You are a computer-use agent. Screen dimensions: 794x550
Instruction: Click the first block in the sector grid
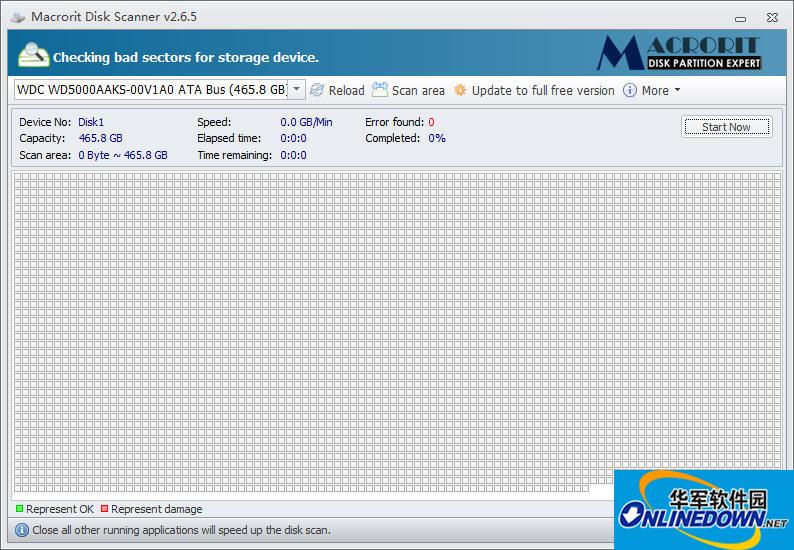18,176
